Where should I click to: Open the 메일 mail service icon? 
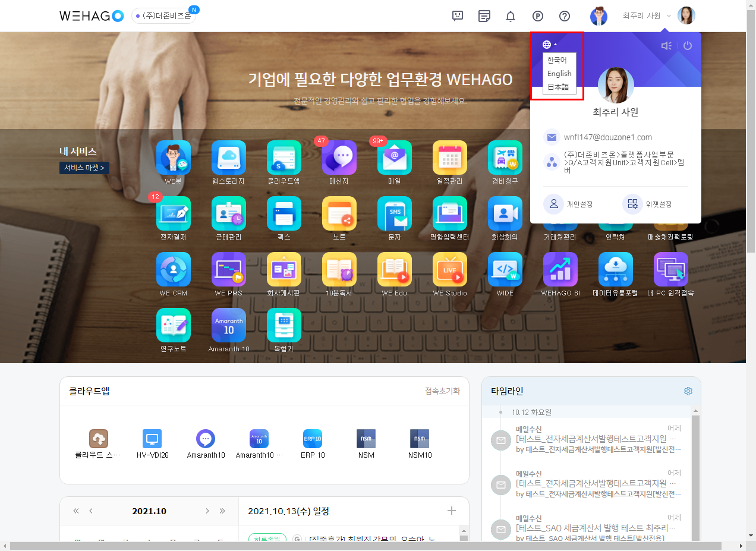coord(394,158)
